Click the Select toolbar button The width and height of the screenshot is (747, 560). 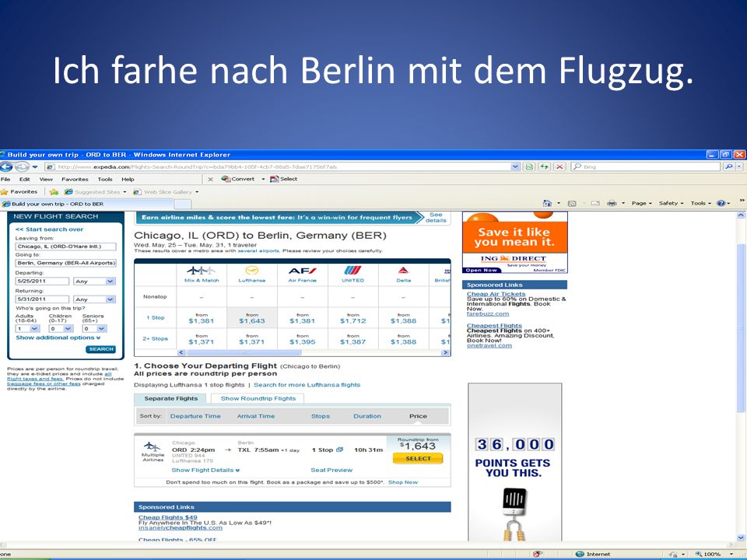[283, 179]
